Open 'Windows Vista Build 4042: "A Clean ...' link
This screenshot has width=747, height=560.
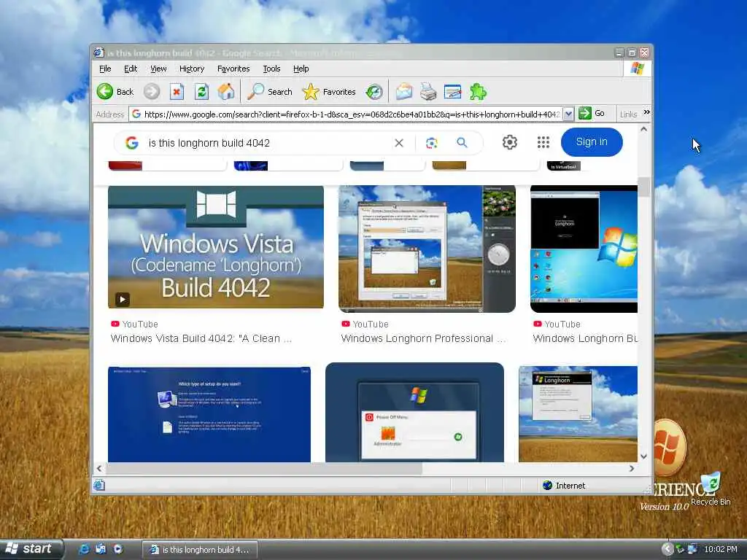pyautogui.click(x=201, y=338)
